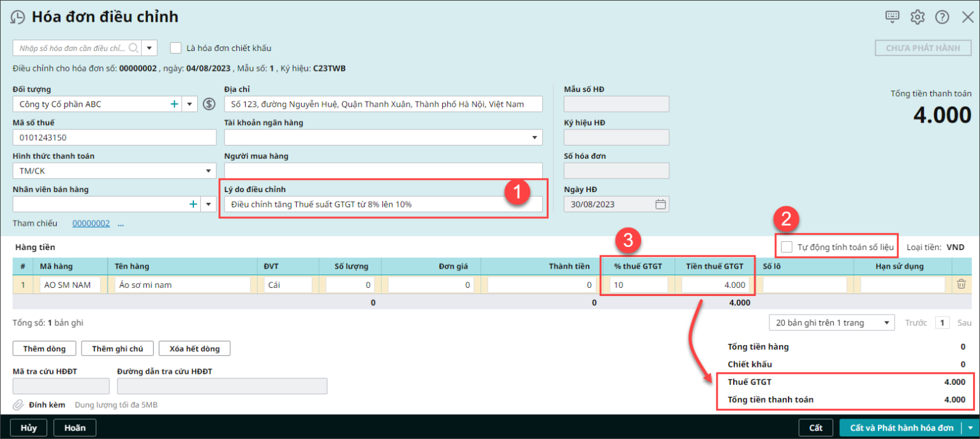The image size is (980, 439).
Task: Open the Tài khoản ngân hàng dropdown
Action: pos(534,138)
